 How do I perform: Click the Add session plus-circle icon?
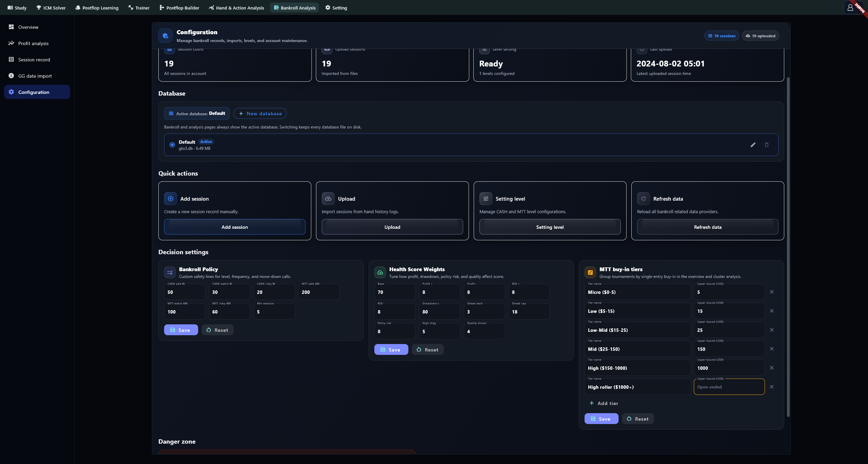point(171,199)
